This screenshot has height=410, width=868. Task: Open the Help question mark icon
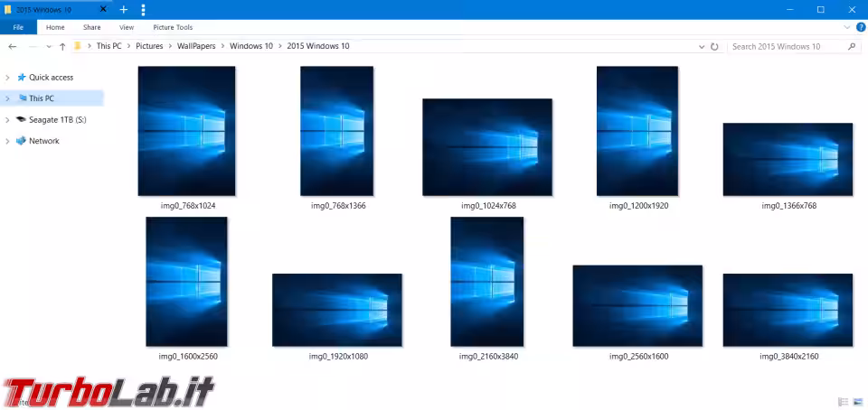861,27
